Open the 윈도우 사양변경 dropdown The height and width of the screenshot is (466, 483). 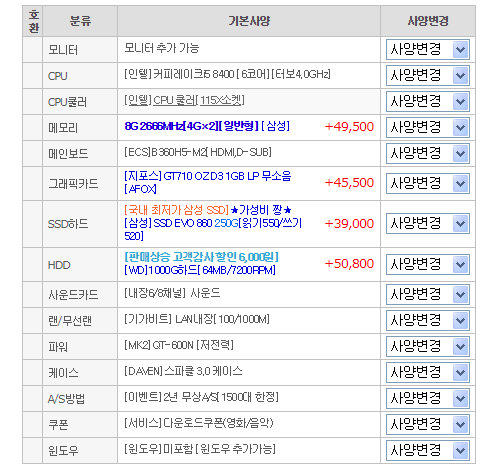[x=428, y=450]
